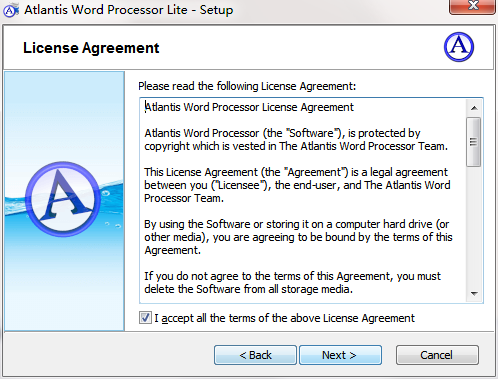The height and width of the screenshot is (379, 498).
Task: Click the license scrollbar down arrow
Action: tap(474, 294)
